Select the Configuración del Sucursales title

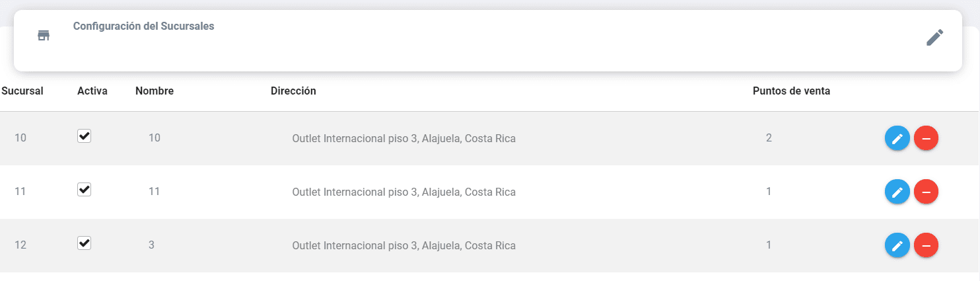coord(143,26)
